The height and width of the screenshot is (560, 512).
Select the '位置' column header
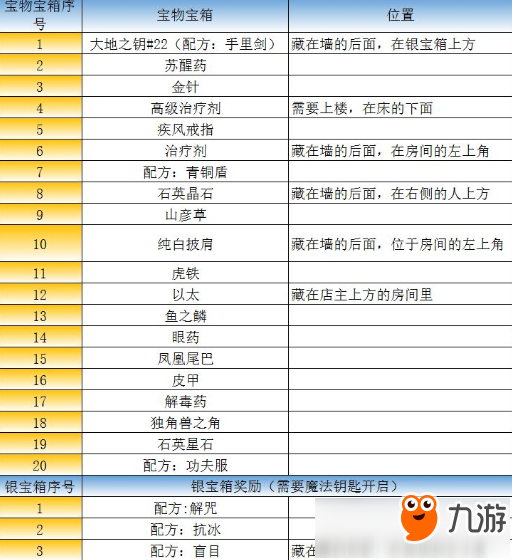400,16
